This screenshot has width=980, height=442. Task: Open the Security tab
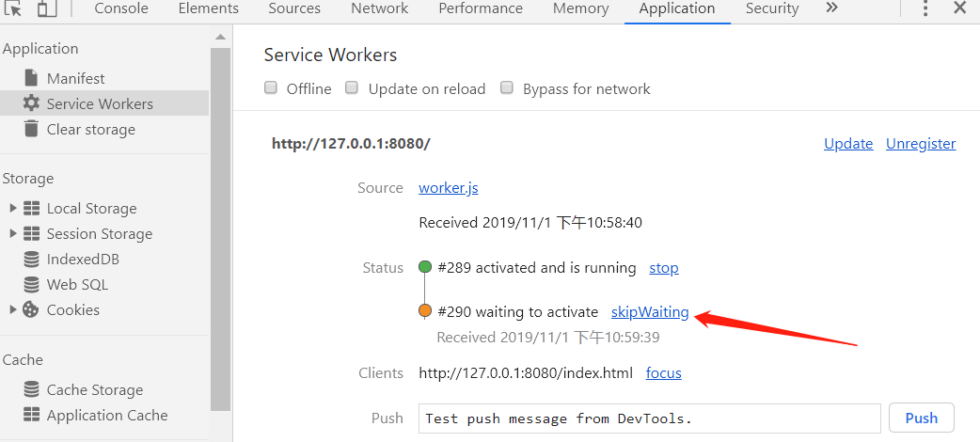pos(772,8)
